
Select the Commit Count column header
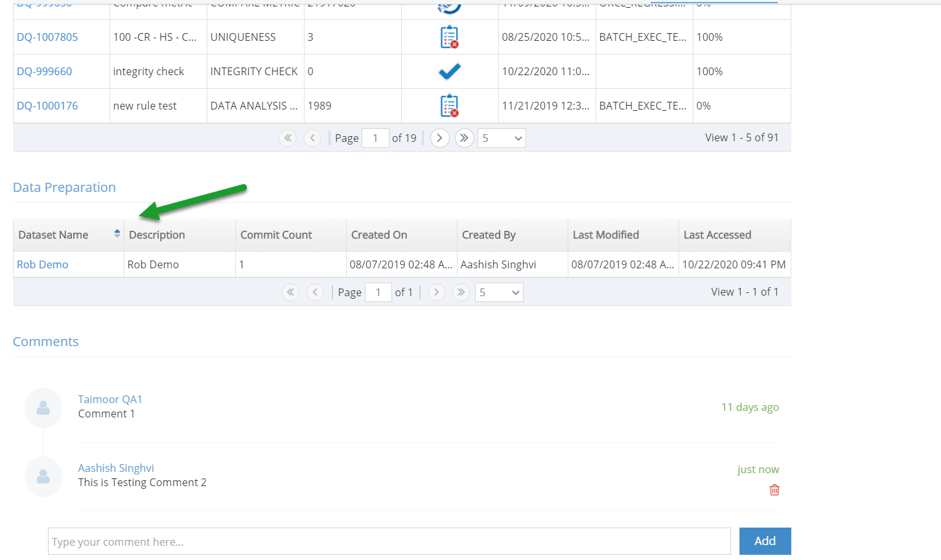coord(275,235)
